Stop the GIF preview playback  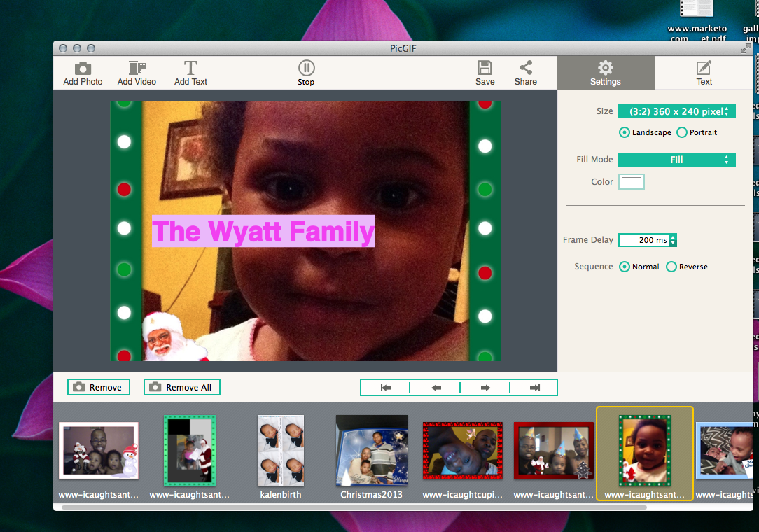point(306,73)
